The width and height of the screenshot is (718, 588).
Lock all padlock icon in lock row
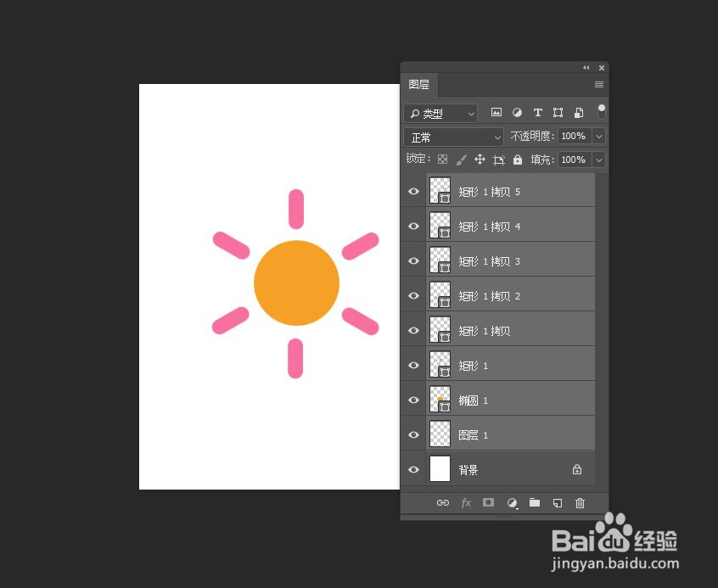point(518,159)
